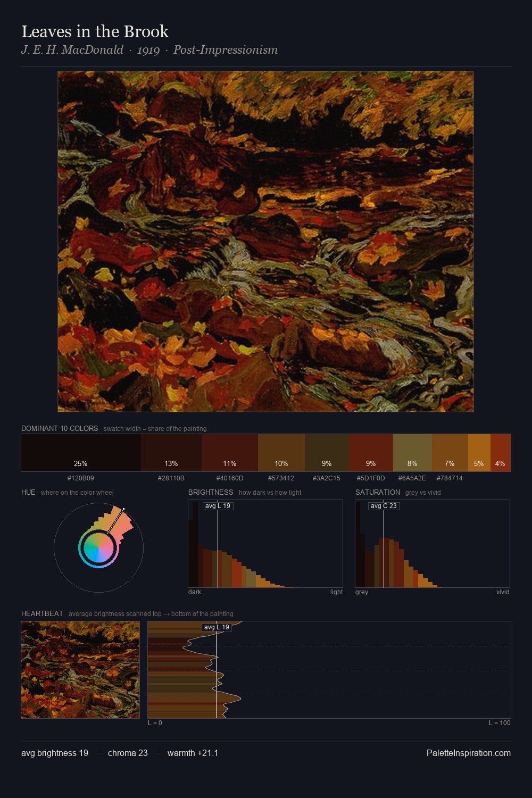The height and width of the screenshot is (798, 532).
Task: Click the 'light' axis label
Action: click(336, 592)
